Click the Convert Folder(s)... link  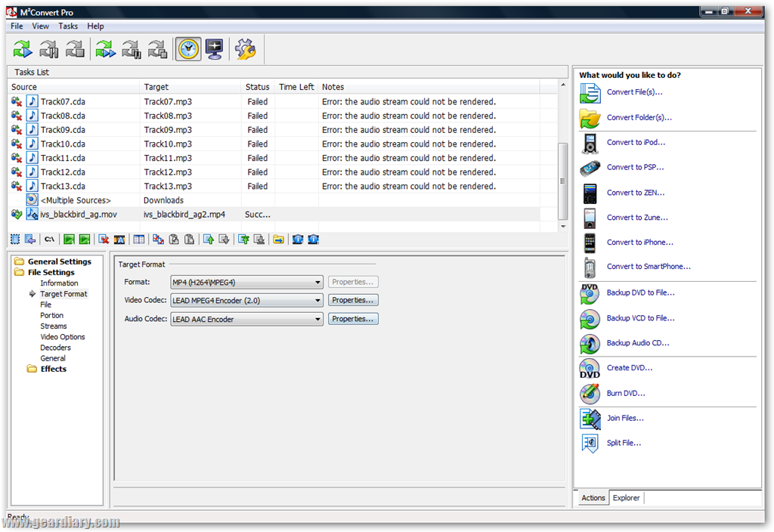tap(639, 118)
